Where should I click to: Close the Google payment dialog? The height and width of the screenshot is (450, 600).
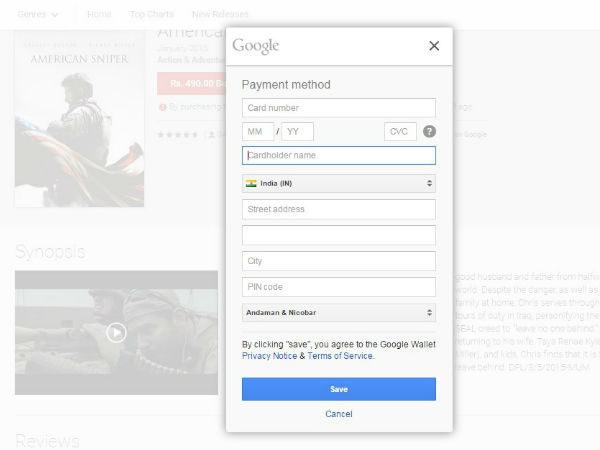click(433, 46)
